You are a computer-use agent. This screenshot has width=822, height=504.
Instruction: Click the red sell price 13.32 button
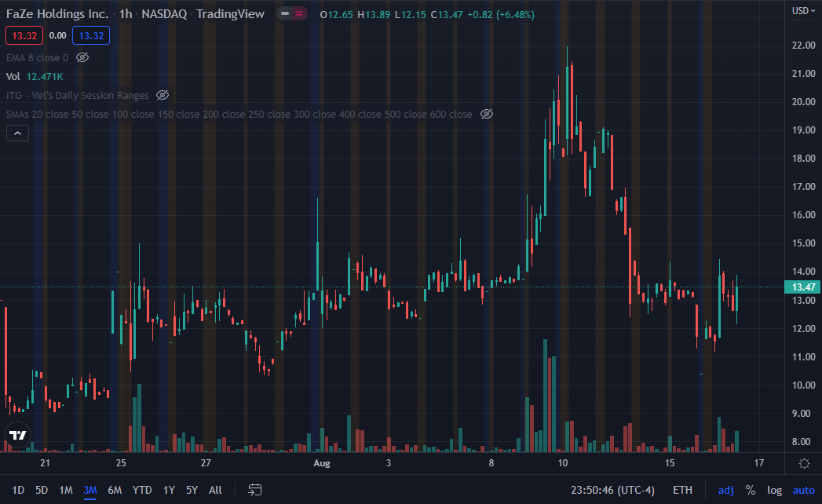(24, 35)
